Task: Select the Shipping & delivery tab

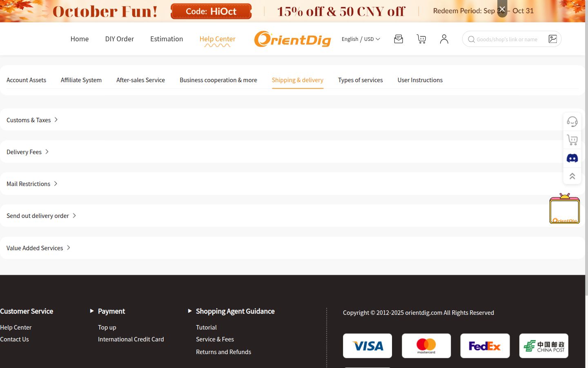Action: click(298, 80)
